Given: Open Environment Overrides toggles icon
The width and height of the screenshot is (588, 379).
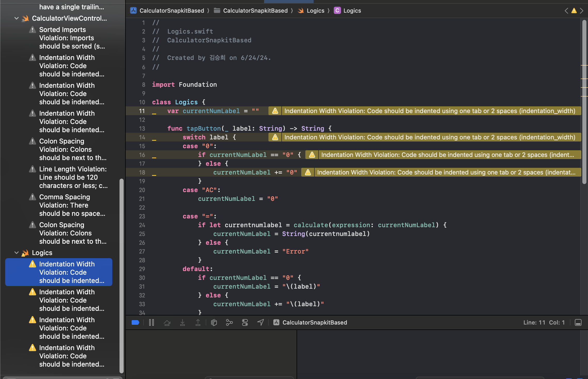Looking at the screenshot, I should [x=245, y=322].
